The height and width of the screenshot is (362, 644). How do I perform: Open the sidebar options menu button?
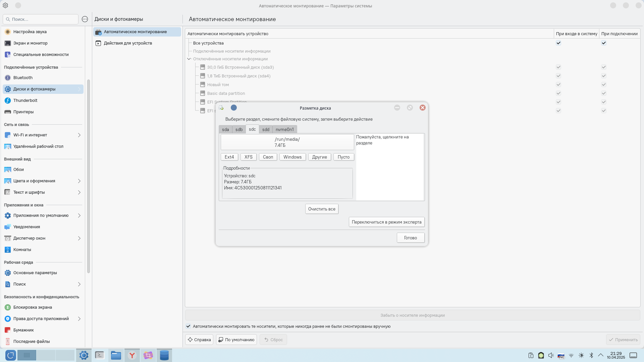[85, 19]
